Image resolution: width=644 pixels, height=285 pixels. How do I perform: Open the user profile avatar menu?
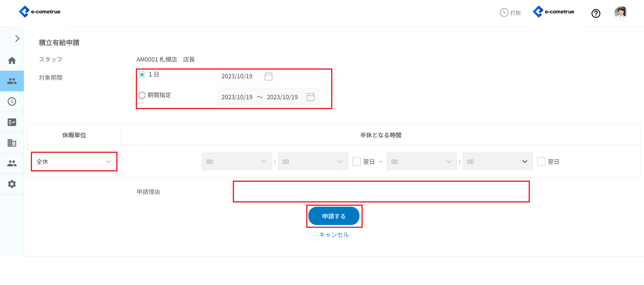pyautogui.click(x=620, y=12)
